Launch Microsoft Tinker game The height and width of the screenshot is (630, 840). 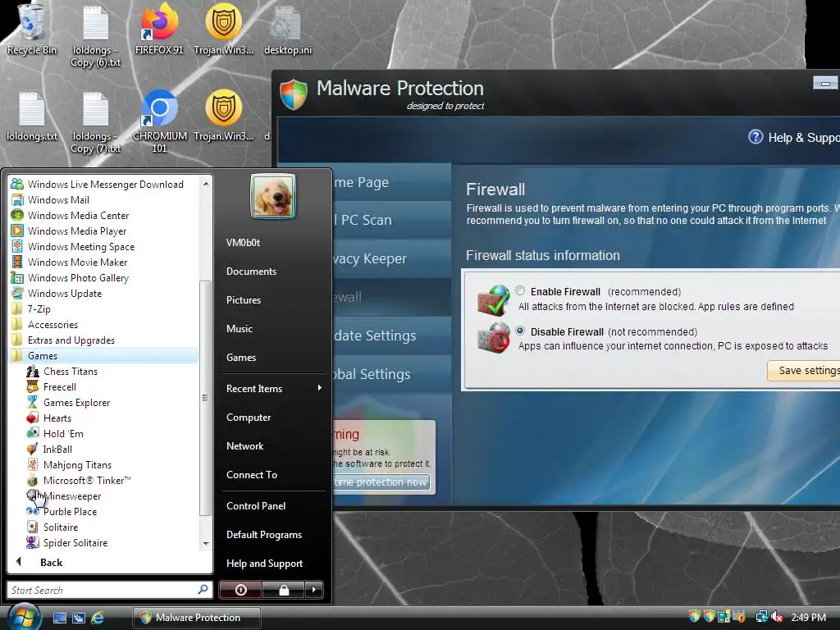coord(87,480)
